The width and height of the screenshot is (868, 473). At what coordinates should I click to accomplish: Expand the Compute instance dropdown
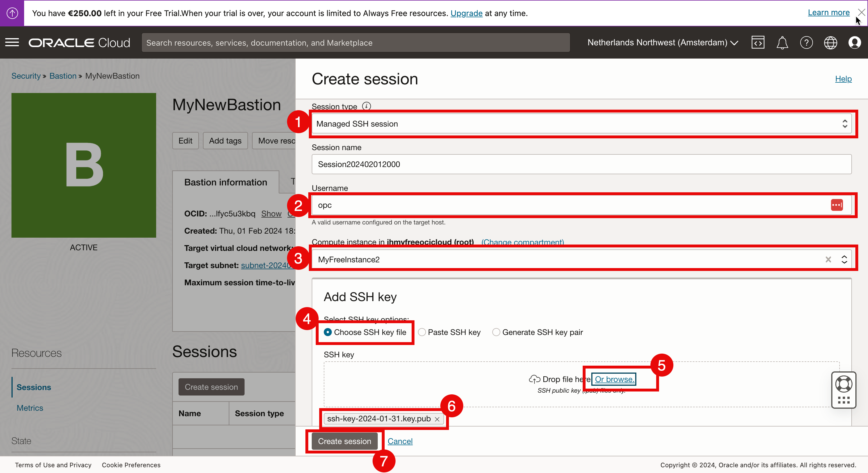coord(844,259)
